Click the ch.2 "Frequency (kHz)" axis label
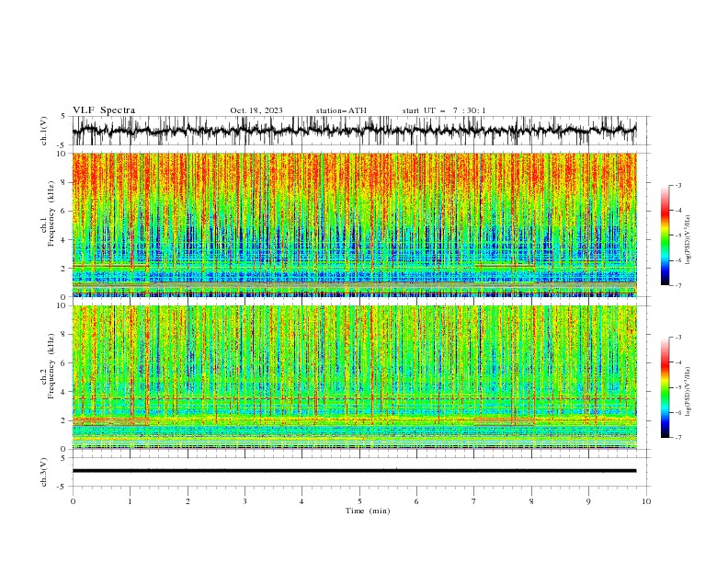 (51, 366)
